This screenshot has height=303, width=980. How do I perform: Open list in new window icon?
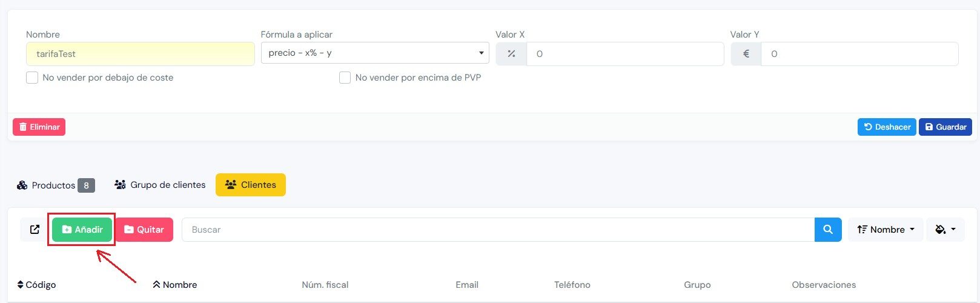[35, 230]
